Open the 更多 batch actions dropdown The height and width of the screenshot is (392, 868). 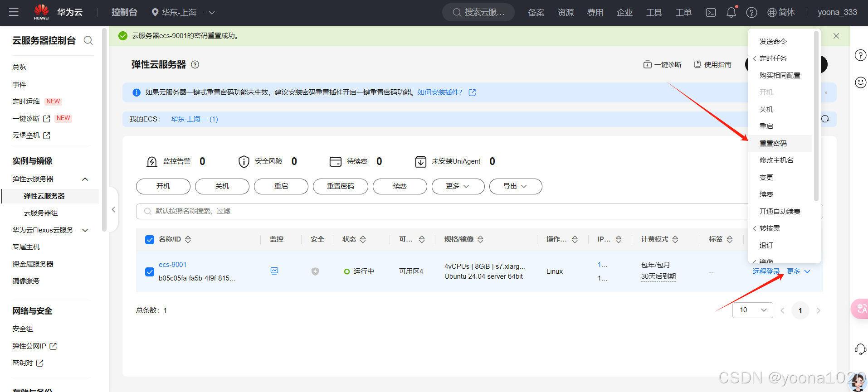pyautogui.click(x=458, y=186)
